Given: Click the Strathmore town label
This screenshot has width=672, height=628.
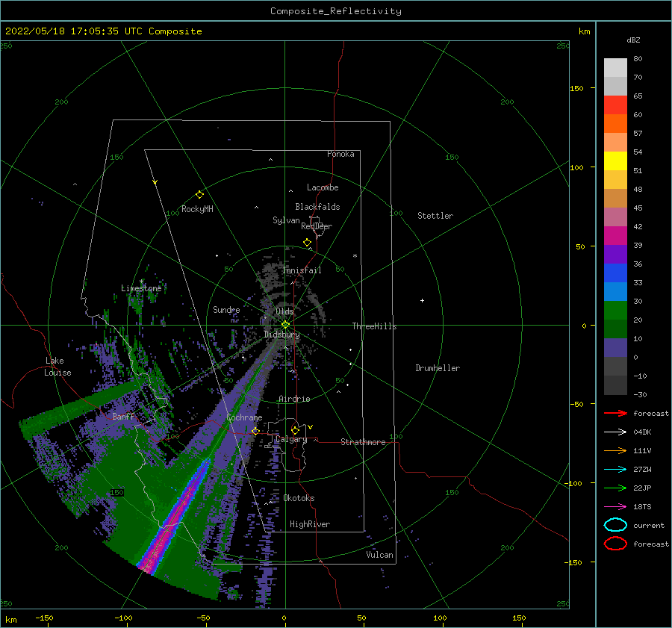Looking at the screenshot, I should pyautogui.click(x=363, y=442).
